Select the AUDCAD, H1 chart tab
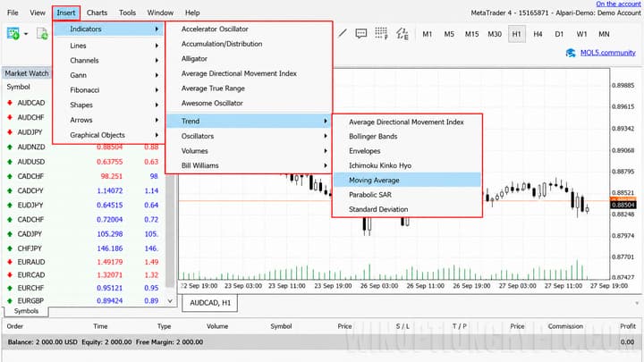Screen dimensions: 644x362 [x=210, y=303]
